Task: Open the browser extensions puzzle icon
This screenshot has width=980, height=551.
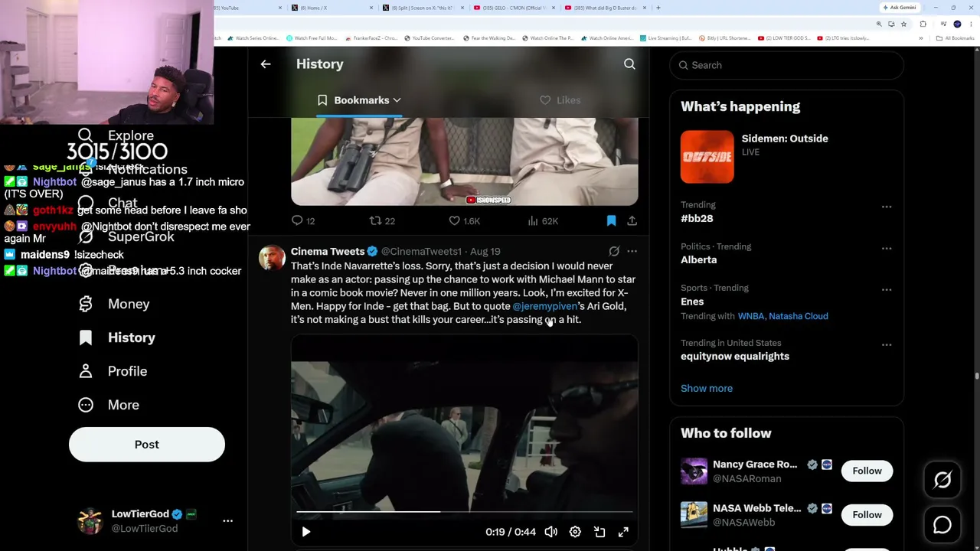Action: (x=923, y=24)
